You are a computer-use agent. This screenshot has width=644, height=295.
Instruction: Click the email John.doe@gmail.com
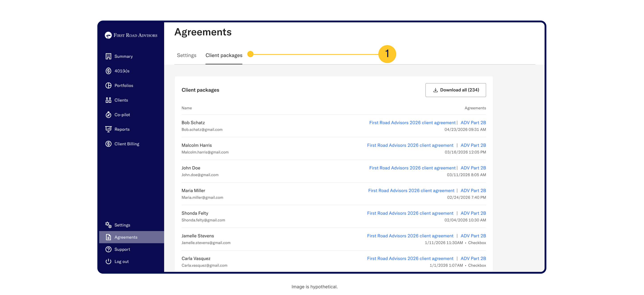coord(200,175)
